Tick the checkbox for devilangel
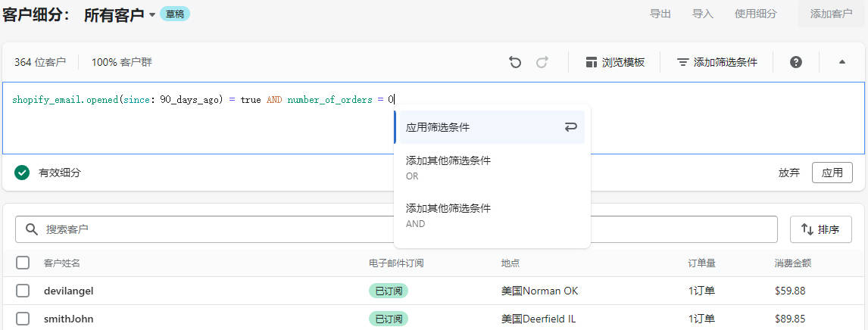 (23, 291)
